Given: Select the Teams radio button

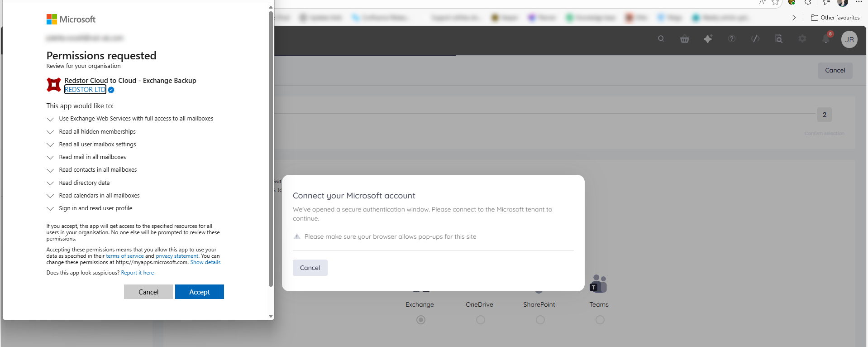Looking at the screenshot, I should pos(600,320).
